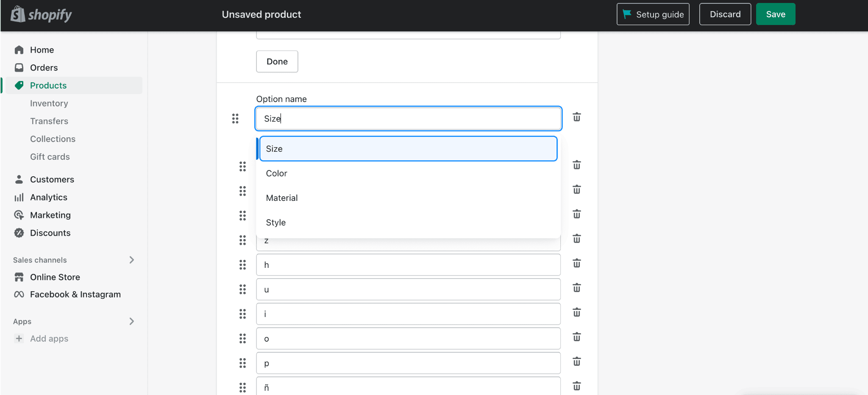868x395 pixels.
Task: Open Home from the sidebar
Action: (42, 50)
